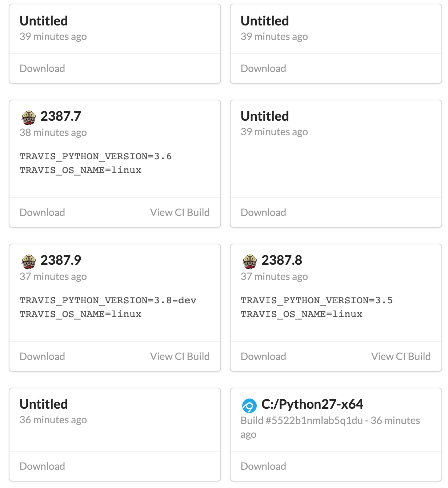Download the Untitled report beside 2387.7

point(263,212)
